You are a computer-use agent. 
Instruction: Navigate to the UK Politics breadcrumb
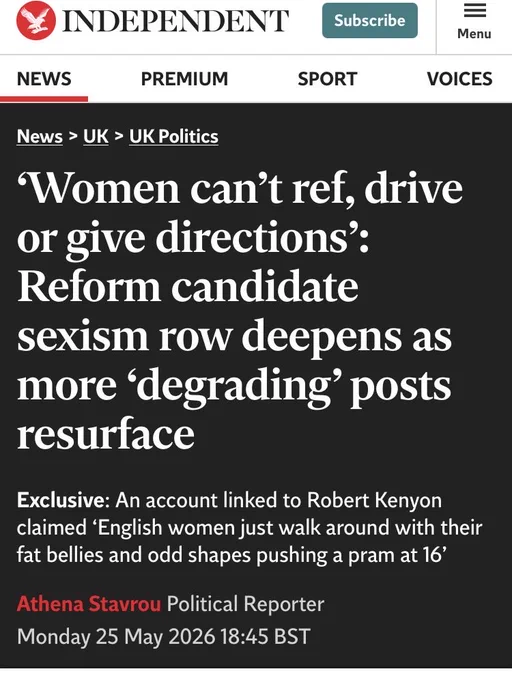point(173,137)
